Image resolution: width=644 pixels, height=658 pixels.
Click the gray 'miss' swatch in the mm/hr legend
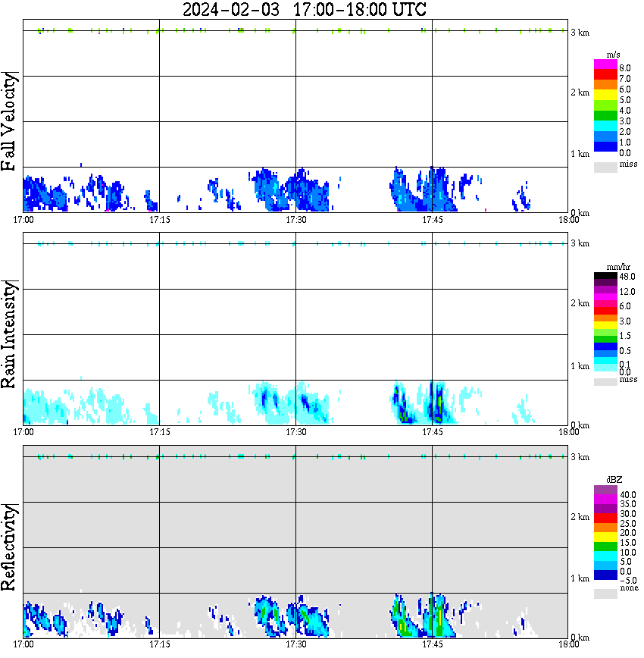605,382
